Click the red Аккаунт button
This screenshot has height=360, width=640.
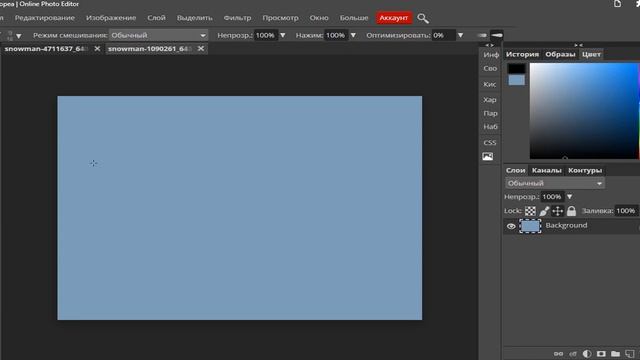tap(393, 18)
